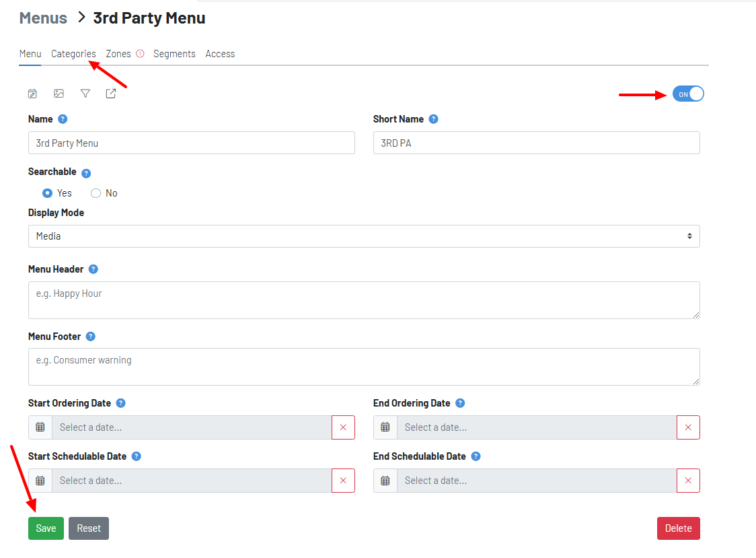Delete the 3rd Party Menu
The height and width of the screenshot is (558, 756).
(x=678, y=528)
